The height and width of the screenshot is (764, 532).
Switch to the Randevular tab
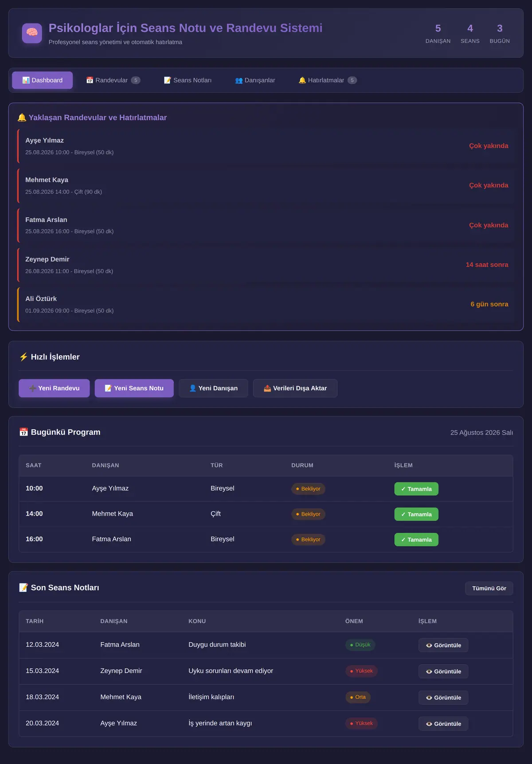click(113, 80)
